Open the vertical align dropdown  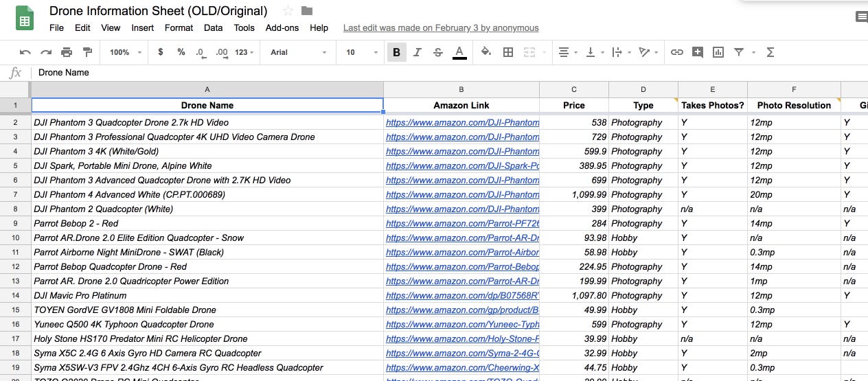coord(594,52)
